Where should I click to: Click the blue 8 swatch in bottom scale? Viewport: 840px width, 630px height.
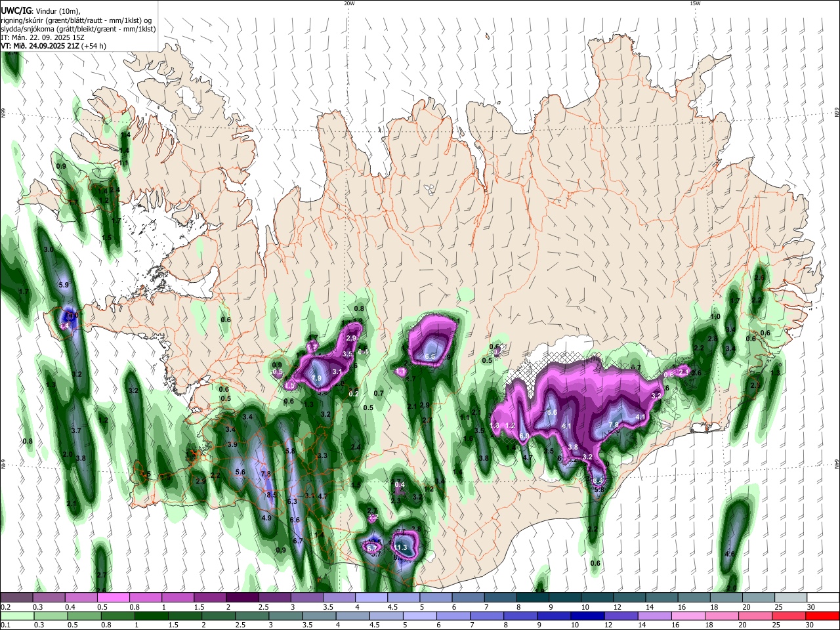click(x=520, y=616)
